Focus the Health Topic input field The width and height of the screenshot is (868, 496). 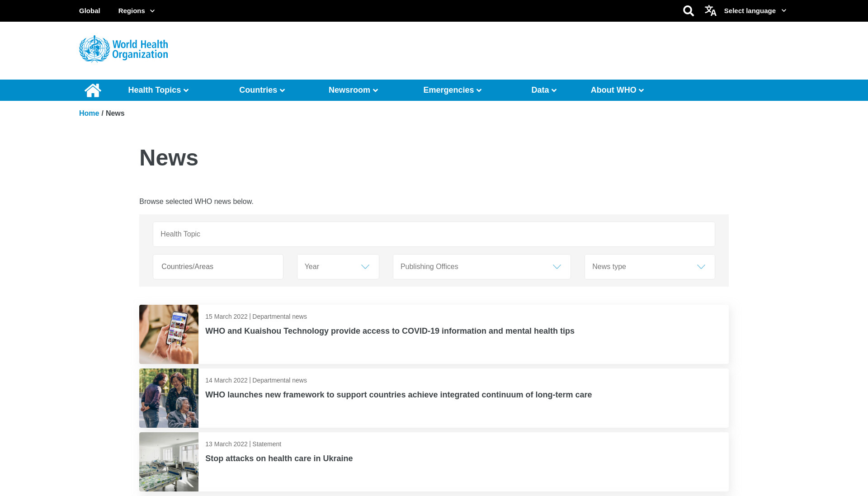coord(434,234)
